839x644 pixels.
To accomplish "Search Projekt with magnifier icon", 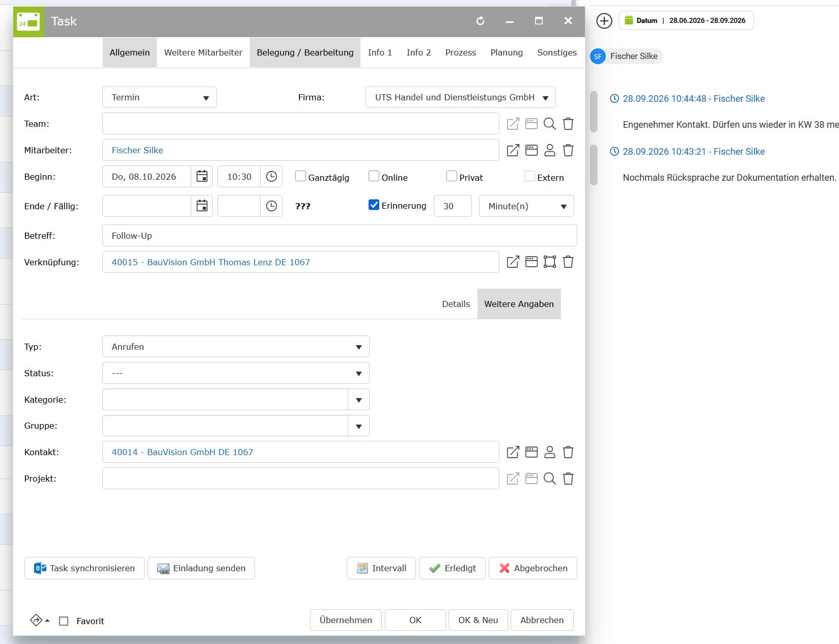I will 550,479.
